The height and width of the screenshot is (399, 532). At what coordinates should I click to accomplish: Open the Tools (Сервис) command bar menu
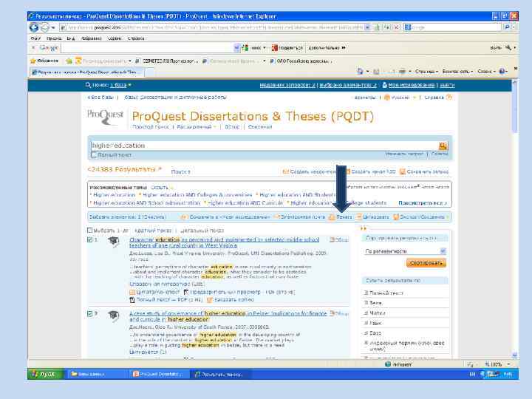tap(486, 71)
